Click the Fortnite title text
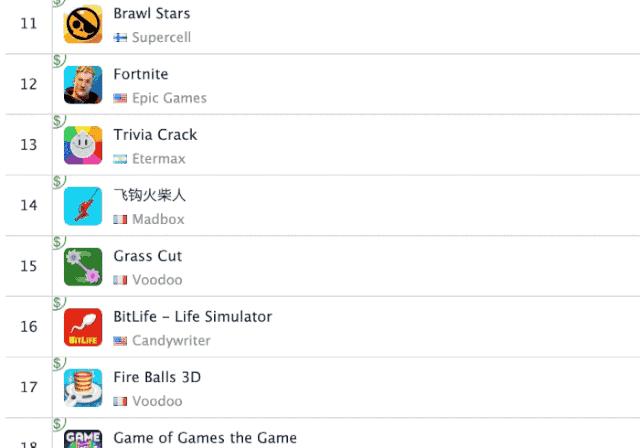Viewport: 640px width, 448px height. [141, 74]
